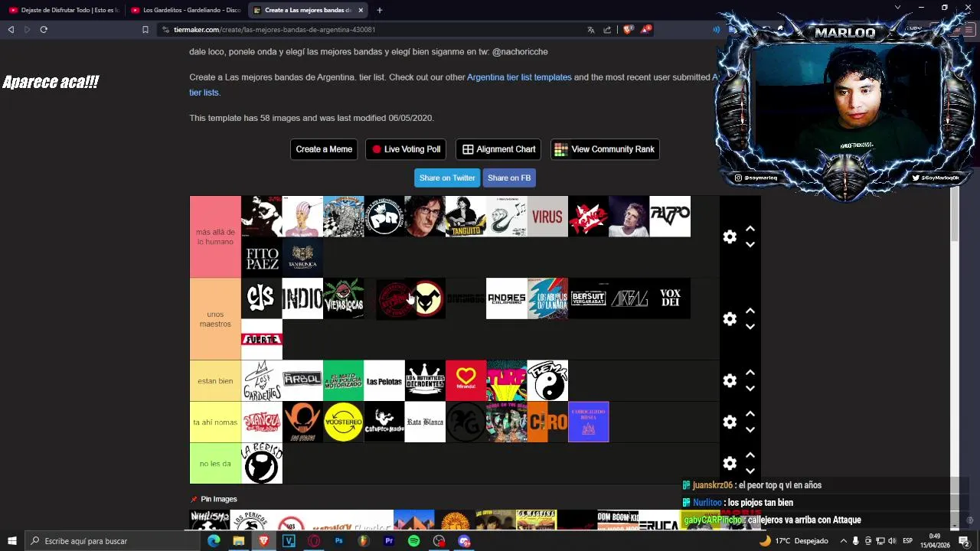This screenshot has height=551, width=980.
Task: Switch to 'Dejaste de Disfrutar Todo' browser tab
Action: [x=64, y=10]
